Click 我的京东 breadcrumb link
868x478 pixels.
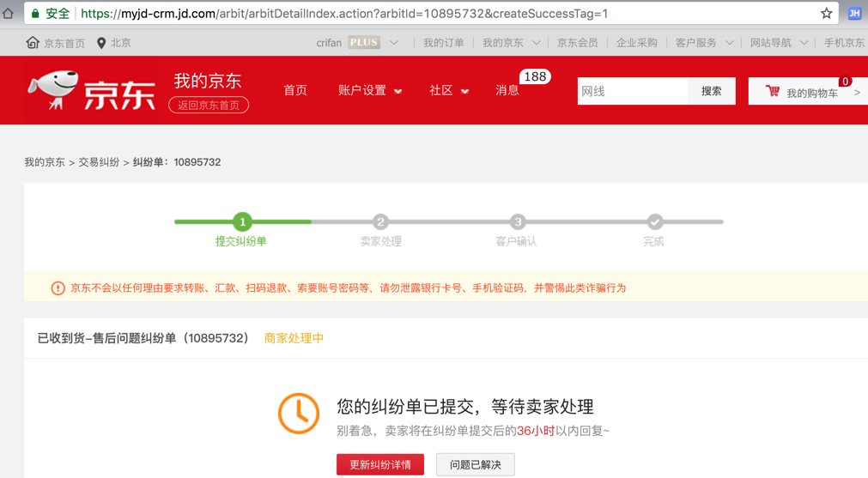[45, 162]
